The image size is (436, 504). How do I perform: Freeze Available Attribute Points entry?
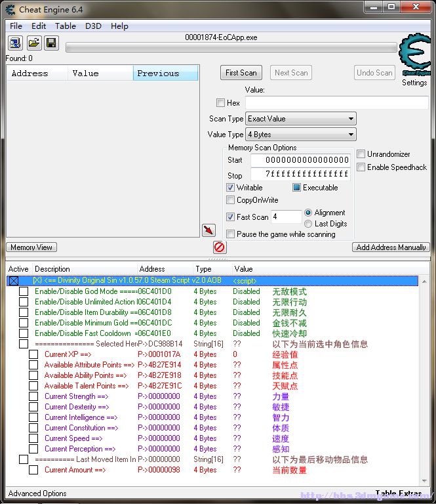coord(33,365)
